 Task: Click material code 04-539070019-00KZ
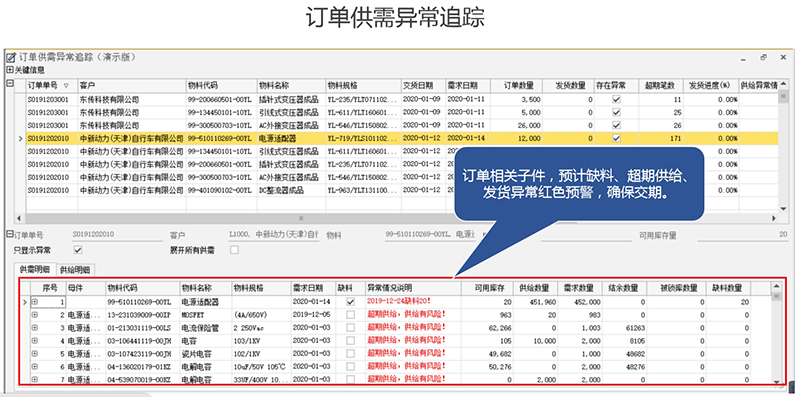point(139,379)
